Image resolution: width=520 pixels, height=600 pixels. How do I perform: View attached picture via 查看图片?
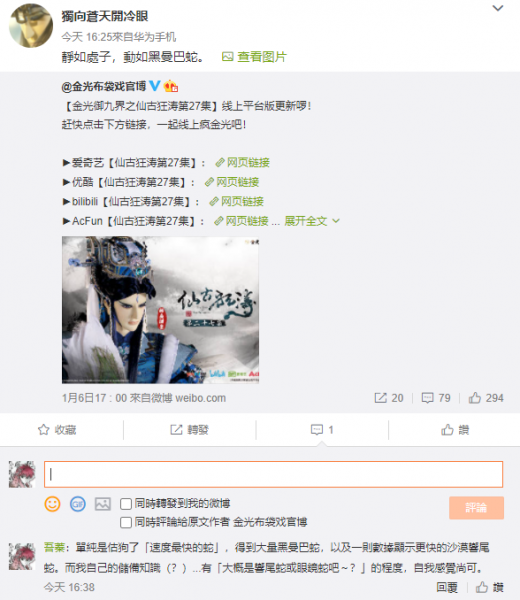pos(254,57)
